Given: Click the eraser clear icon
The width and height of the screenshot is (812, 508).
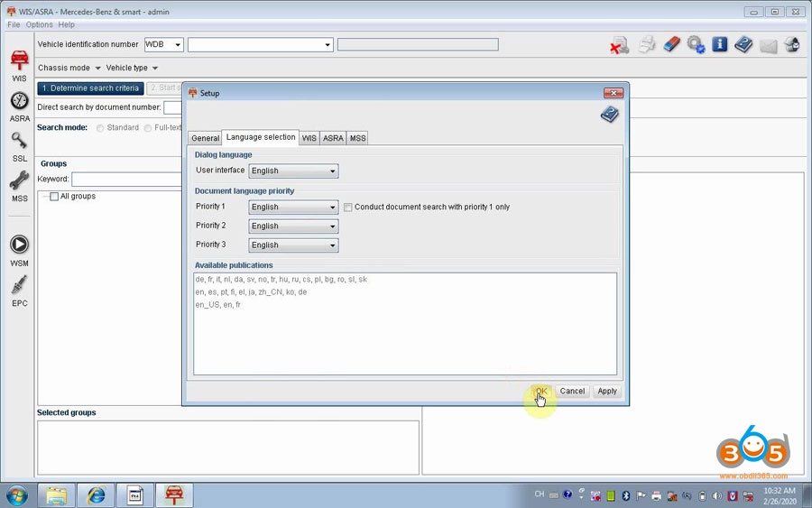Looking at the screenshot, I should [x=671, y=44].
